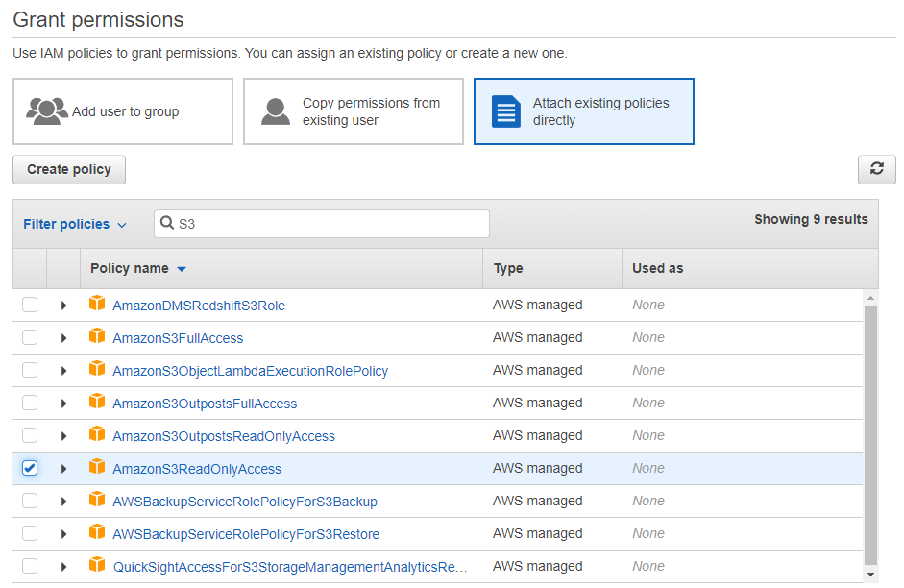
Task: Expand the AmazonS3OutpostsReadOnlyAccess row arrow
Action: pos(64,436)
